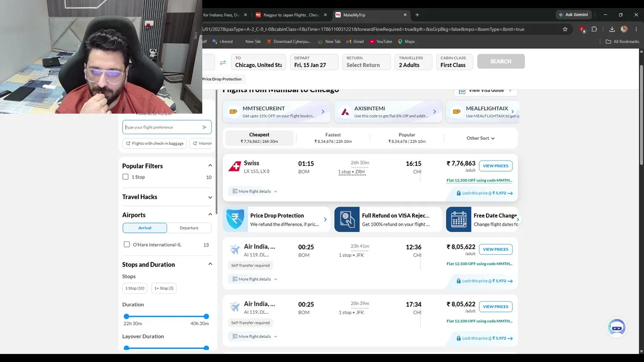Click the Air India logo on 12:36 arrival flight
This screenshot has width=644, height=362.
click(234, 249)
